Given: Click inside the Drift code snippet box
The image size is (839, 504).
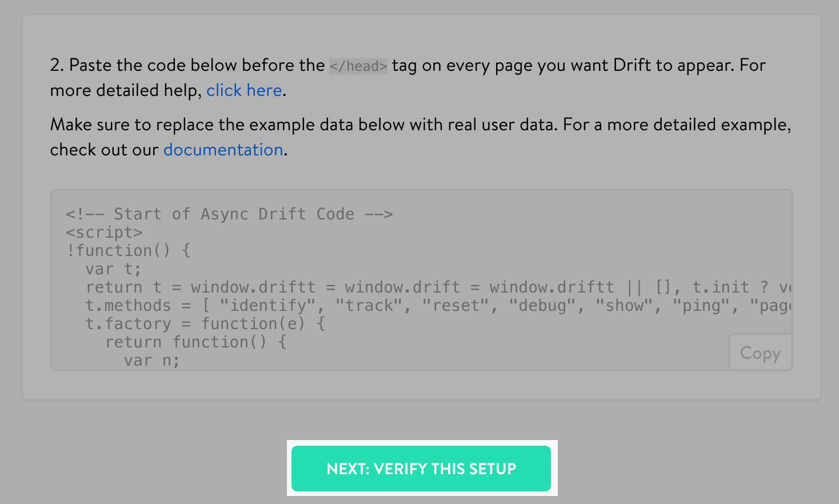Looking at the screenshot, I should coord(421,280).
